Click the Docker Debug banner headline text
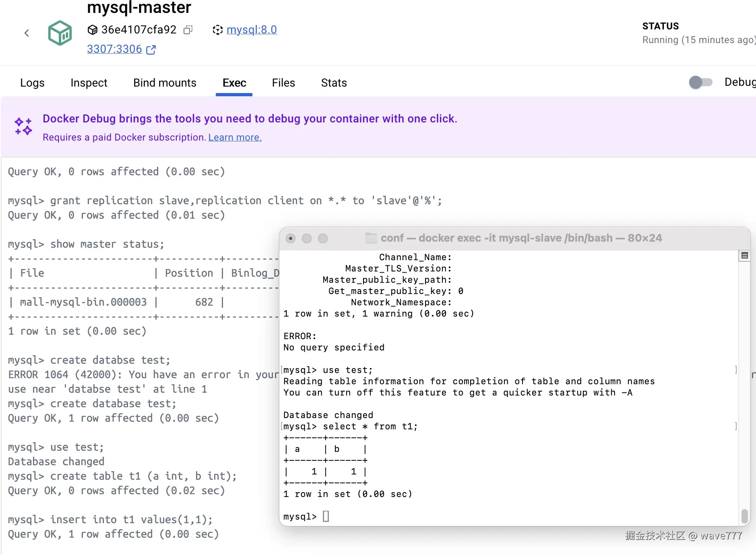Viewport: 756px width, 555px height. [x=250, y=119]
